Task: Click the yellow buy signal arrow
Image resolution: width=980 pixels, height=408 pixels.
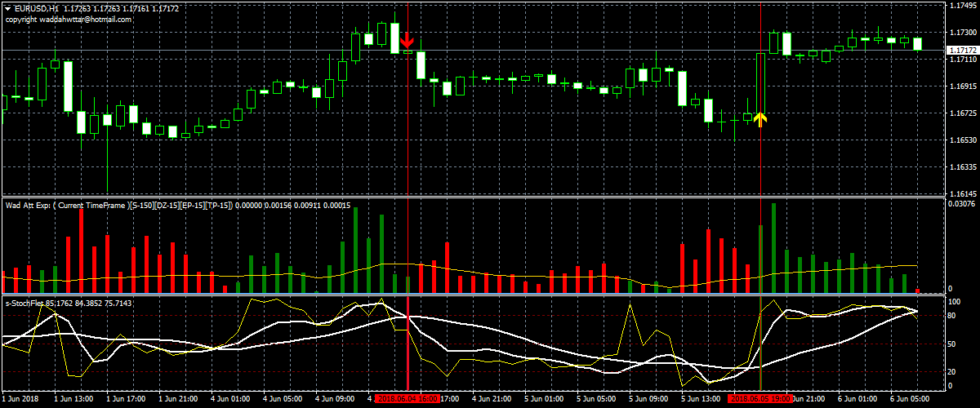Action: click(760, 120)
